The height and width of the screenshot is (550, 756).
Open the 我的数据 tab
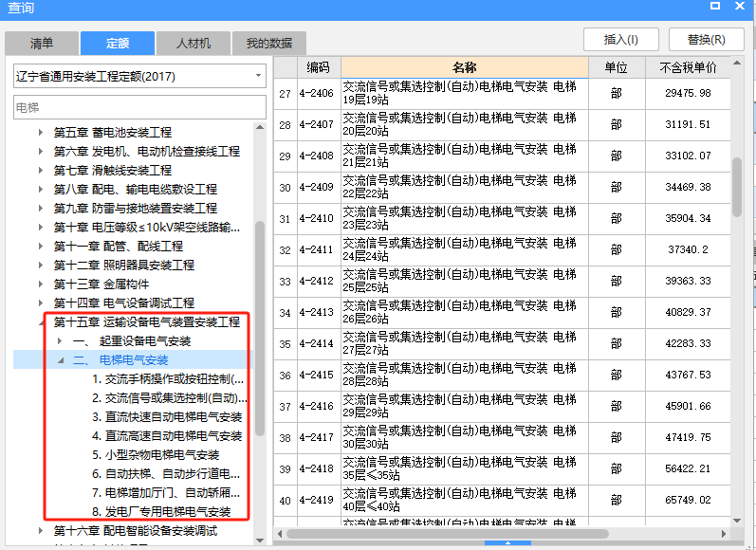269,44
